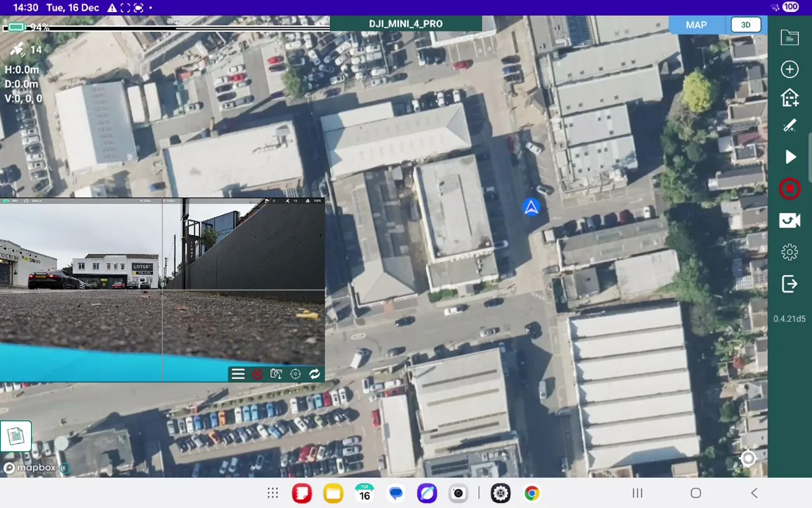The image size is (812, 508).
Task: Open app settings via the gear icon
Action: click(x=790, y=252)
